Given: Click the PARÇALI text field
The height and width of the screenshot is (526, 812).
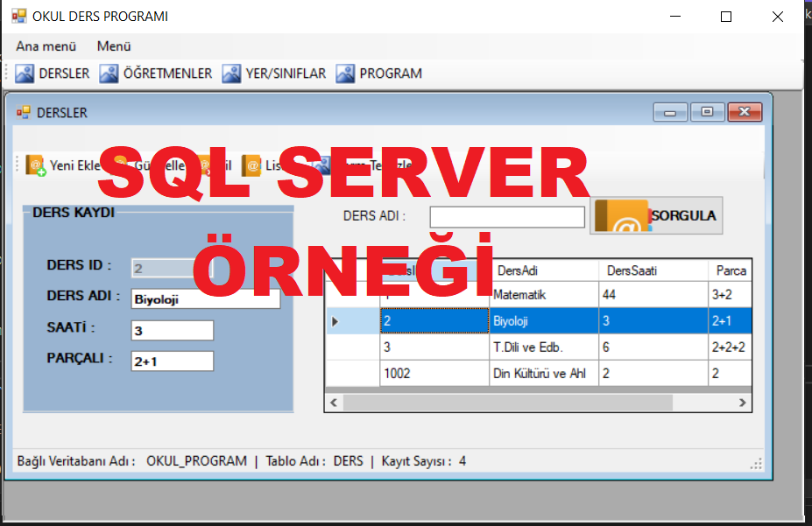Looking at the screenshot, I should click(172, 361).
